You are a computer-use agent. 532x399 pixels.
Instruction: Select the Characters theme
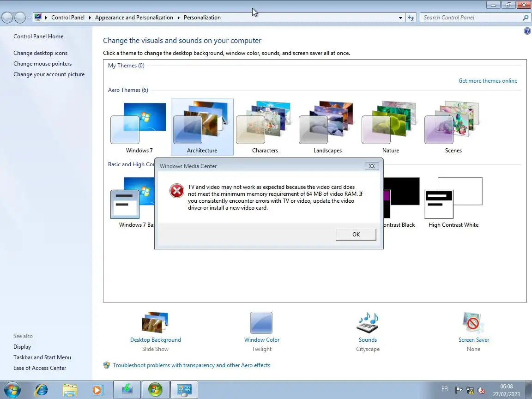click(265, 127)
